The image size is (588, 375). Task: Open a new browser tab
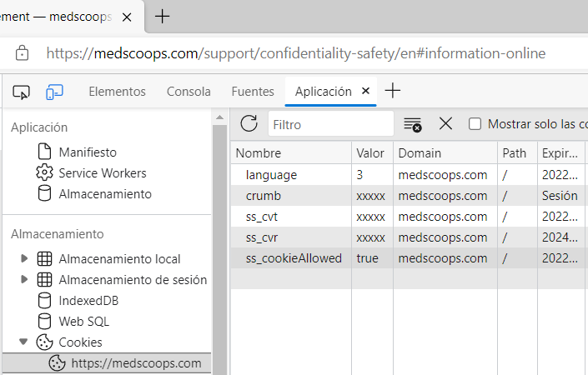163,16
